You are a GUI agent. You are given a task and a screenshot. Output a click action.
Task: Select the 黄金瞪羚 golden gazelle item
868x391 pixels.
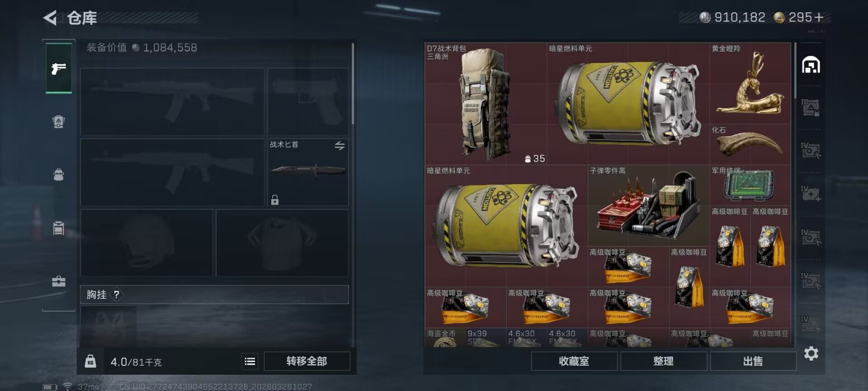pos(750,83)
